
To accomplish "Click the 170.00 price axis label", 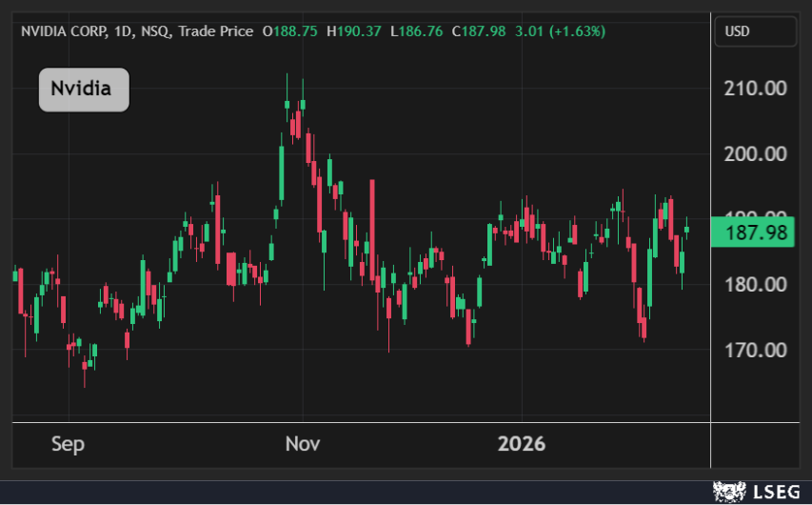I will click(755, 350).
